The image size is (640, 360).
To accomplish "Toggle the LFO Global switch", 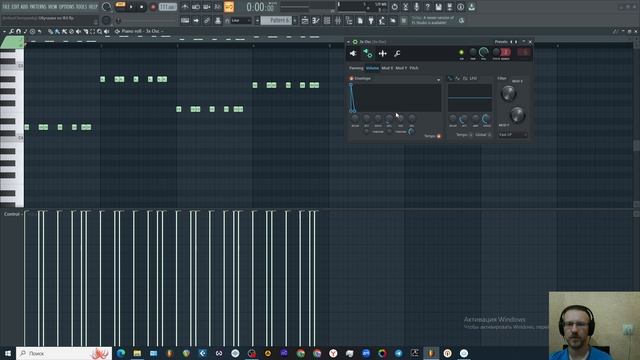I will pyautogui.click(x=490, y=135).
